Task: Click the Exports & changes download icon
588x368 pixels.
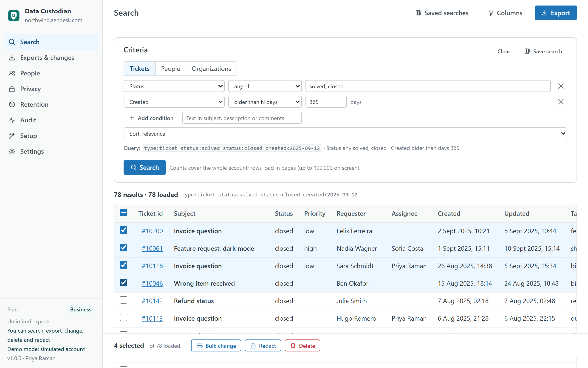Action: point(12,57)
